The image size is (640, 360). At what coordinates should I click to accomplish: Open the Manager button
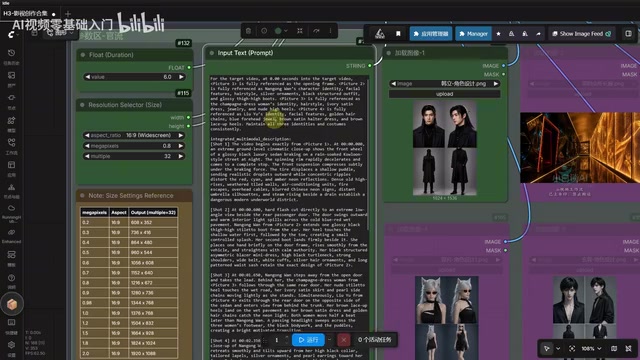click(473, 34)
